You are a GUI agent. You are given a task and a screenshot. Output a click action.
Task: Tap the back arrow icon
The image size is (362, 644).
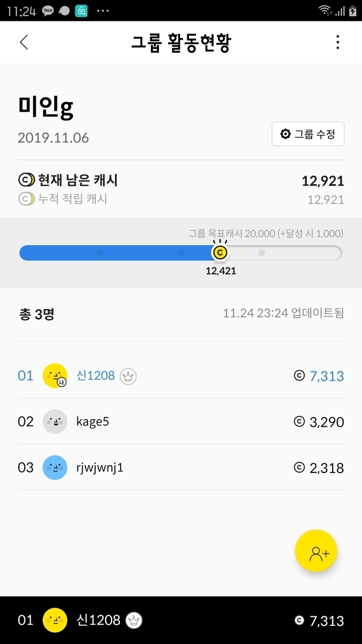point(24,42)
